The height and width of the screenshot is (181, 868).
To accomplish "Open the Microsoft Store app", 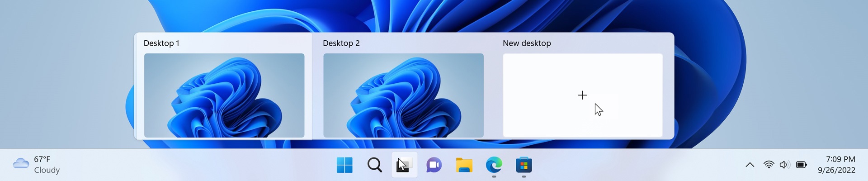I will (524, 165).
